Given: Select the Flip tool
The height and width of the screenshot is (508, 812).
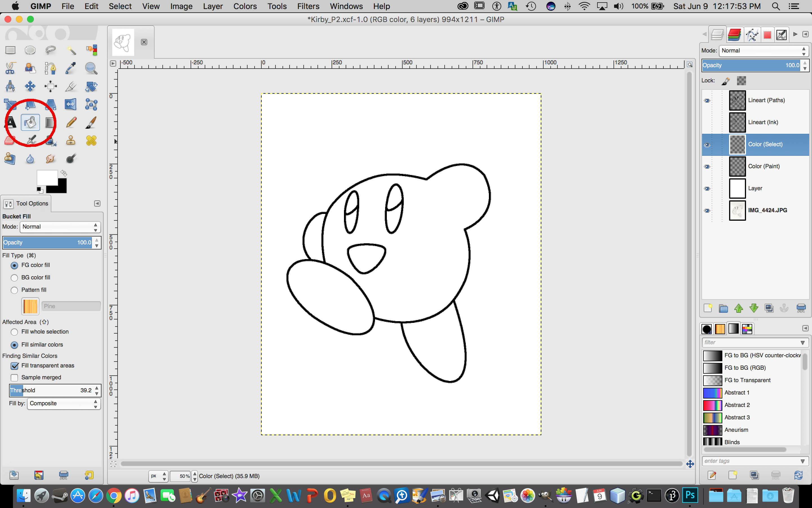Looking at the screenshot, I should coord(71,104).
